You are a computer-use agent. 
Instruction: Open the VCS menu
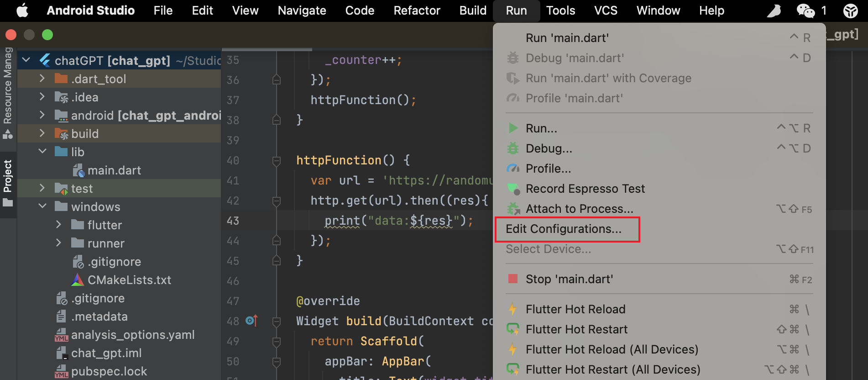[606, 11]
